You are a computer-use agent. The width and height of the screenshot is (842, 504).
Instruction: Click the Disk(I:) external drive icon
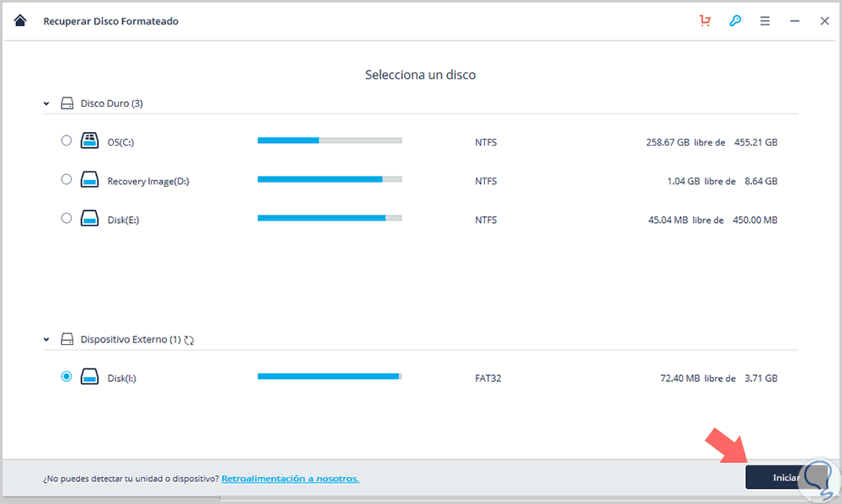point(89,378)
